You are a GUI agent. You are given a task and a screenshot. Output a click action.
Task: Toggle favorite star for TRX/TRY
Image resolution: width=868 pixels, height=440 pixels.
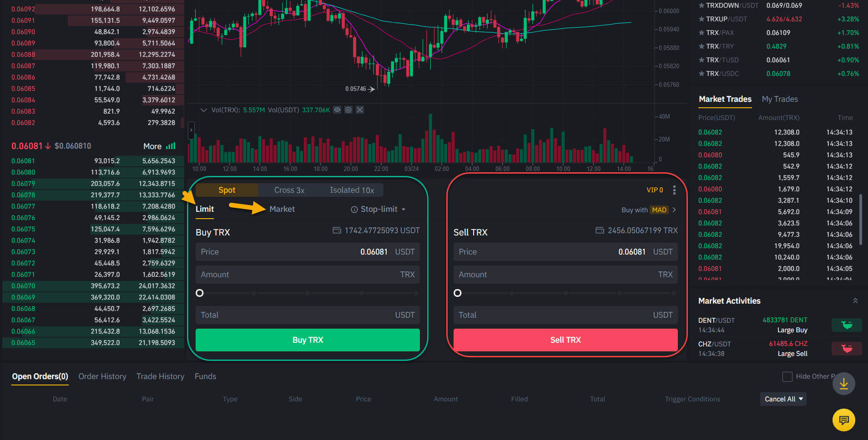(701, 46)
